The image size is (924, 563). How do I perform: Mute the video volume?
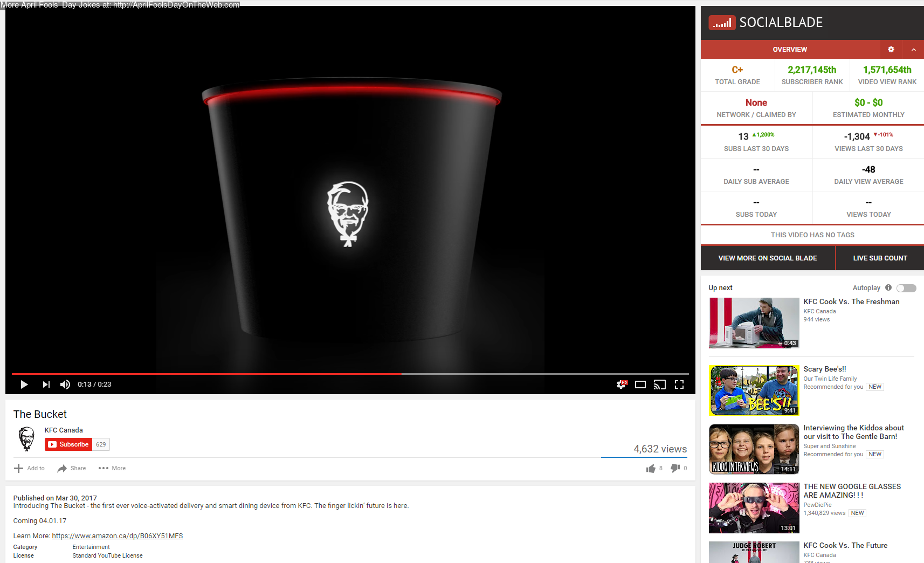click(65, 385)
